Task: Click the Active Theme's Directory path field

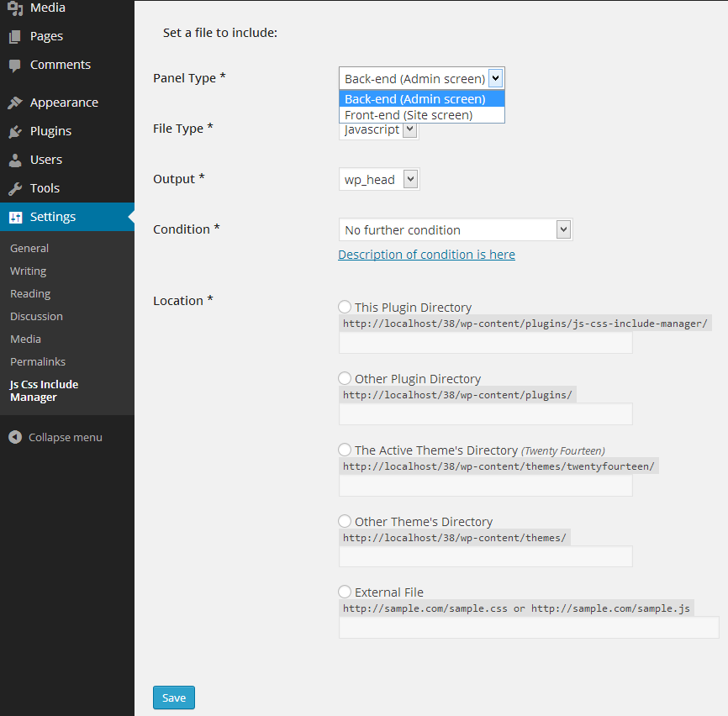Action: coord(486,486)
